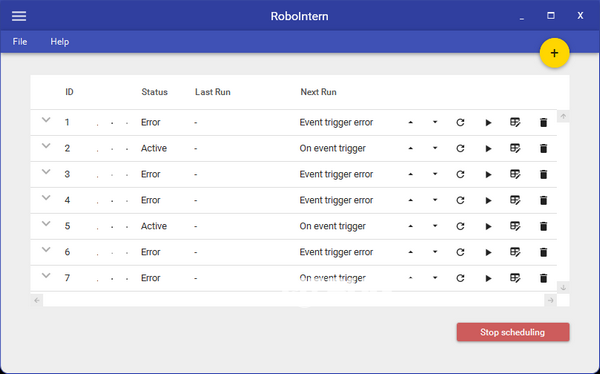Move task 7 down with down arrow
The height and width of the screenshot is (374, 600).
[x=435, y=278]
